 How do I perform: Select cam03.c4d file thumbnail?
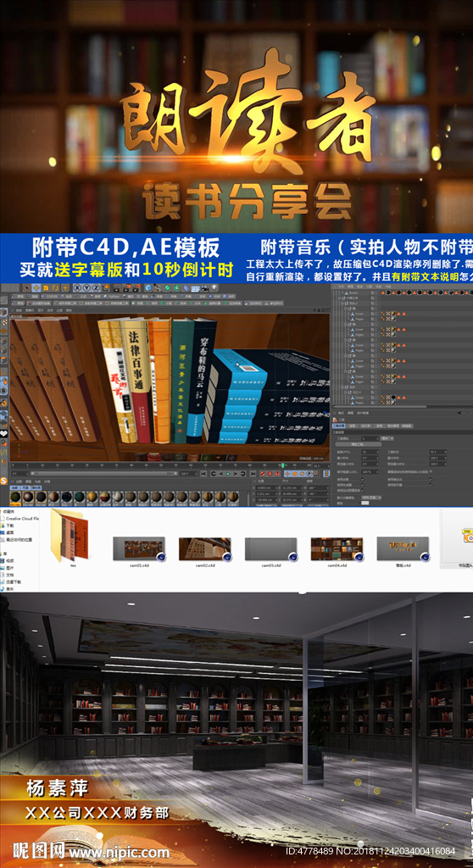point(271,549)
